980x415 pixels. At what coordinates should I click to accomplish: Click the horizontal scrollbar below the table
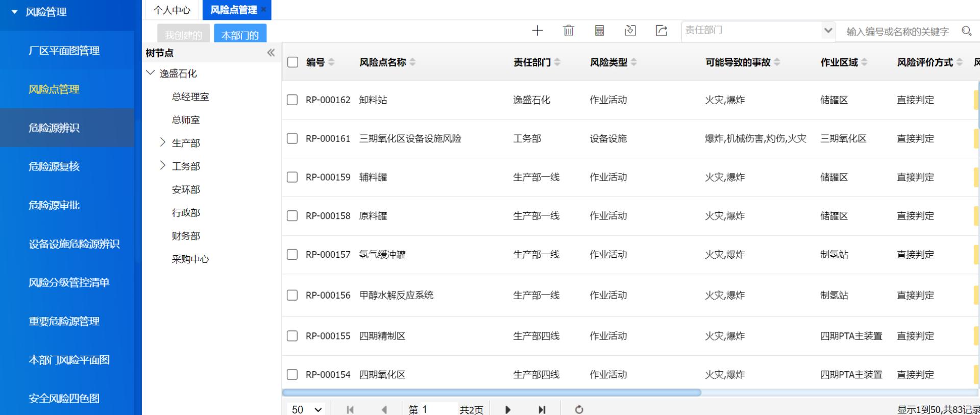coord(491,393)
